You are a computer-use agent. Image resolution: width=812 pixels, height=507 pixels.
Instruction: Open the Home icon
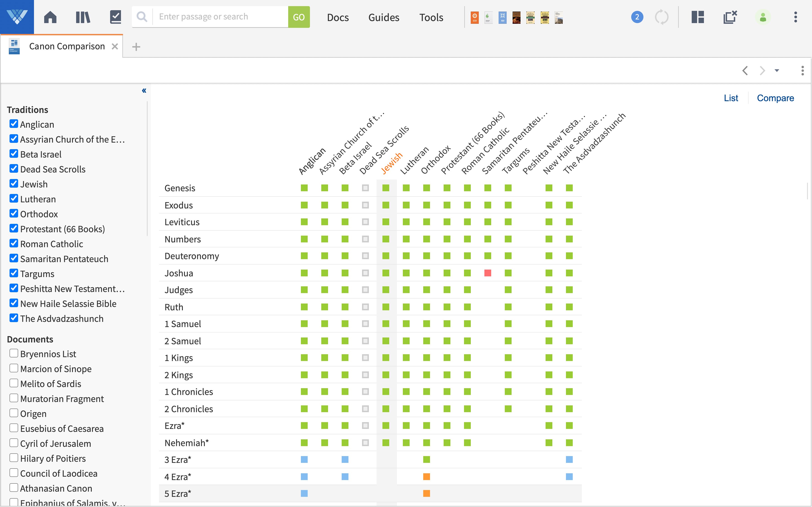[50, 17]
